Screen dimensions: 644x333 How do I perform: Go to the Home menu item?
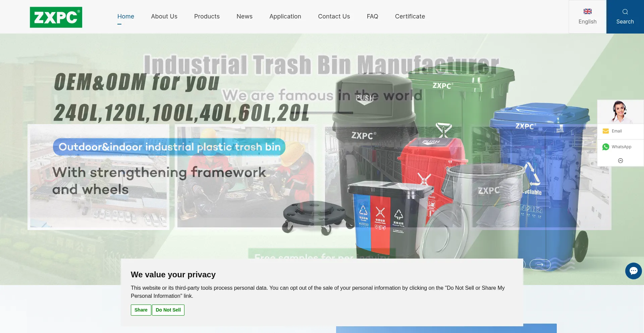click(126, 16)
